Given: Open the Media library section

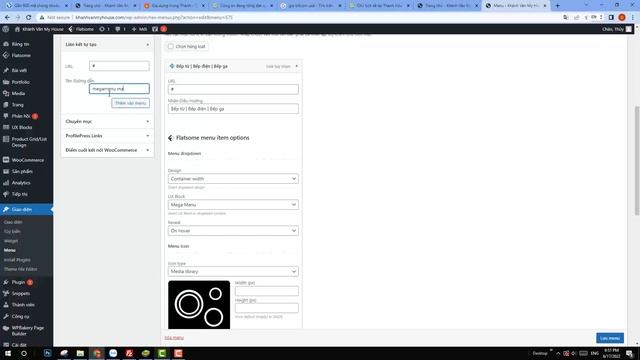Looking at the screenshot, I should [x=18, y=93].
